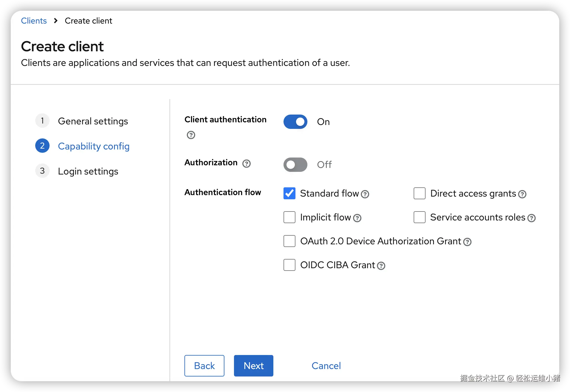Tick Service accounts roles checkbox

(x=419, y=217)
